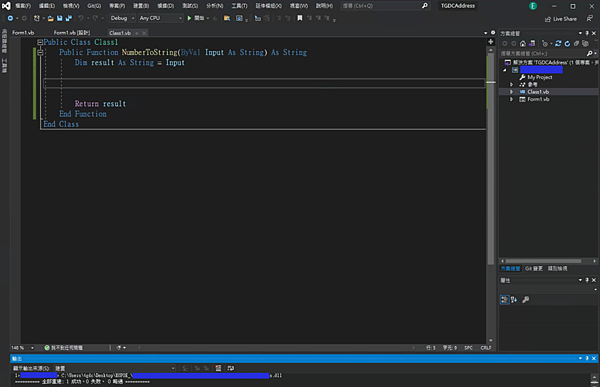Switch to the Form1.vb designer tab
The height and width of the screenshot is (387, 600).
tap(72, 33)
